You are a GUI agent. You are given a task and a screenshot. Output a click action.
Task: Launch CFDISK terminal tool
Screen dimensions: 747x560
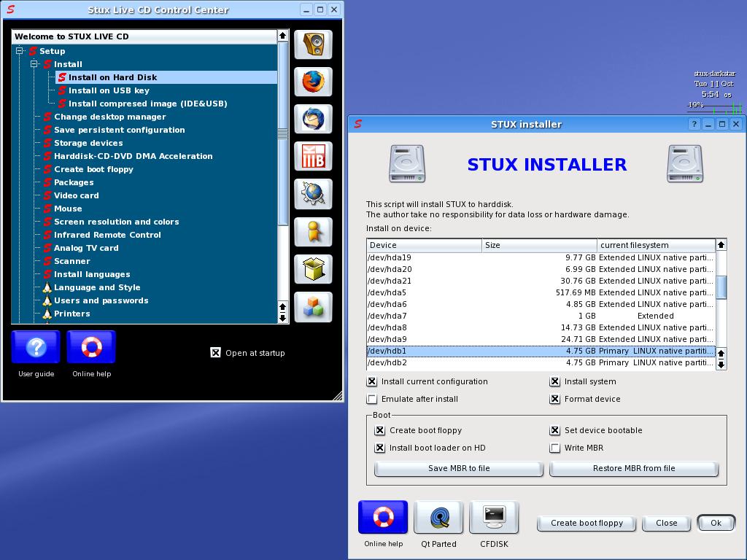(494, 517)
